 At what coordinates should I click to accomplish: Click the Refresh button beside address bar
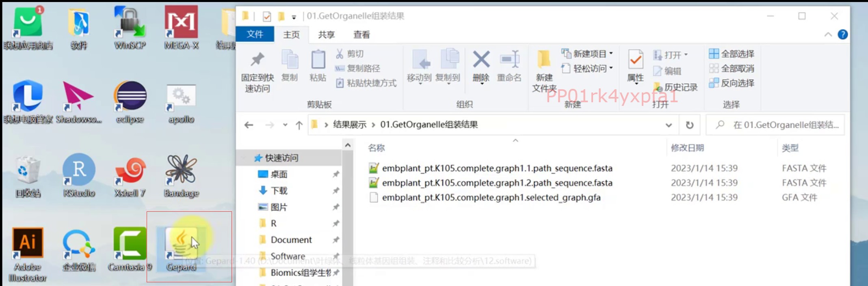(x=689, y=125)
